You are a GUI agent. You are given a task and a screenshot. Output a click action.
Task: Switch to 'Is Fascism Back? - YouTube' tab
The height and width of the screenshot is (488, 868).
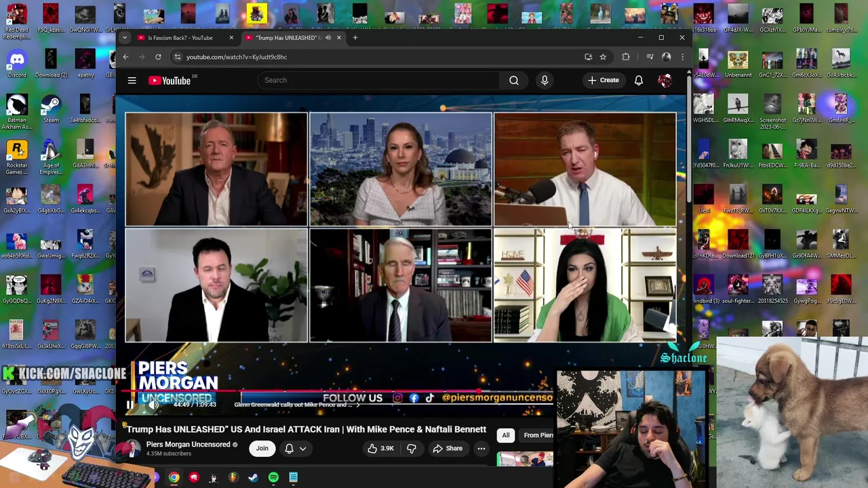(180, 38)
